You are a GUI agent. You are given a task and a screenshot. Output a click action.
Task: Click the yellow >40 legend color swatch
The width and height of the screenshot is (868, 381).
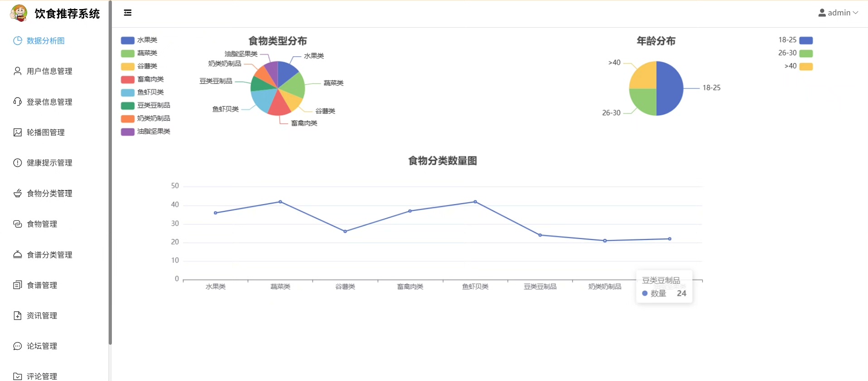click(806, 67)
